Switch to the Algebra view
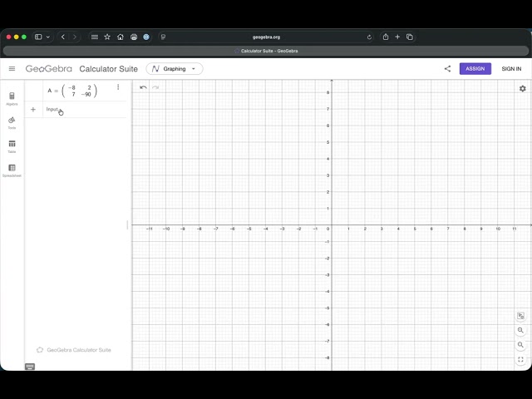532x399 pixels. point(12,99)
